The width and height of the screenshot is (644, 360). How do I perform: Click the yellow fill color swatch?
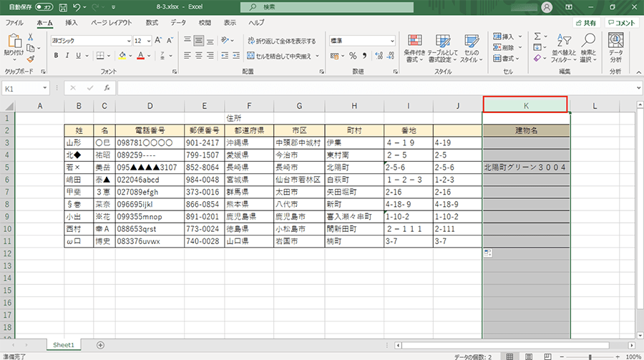click(x=122, y=55)
